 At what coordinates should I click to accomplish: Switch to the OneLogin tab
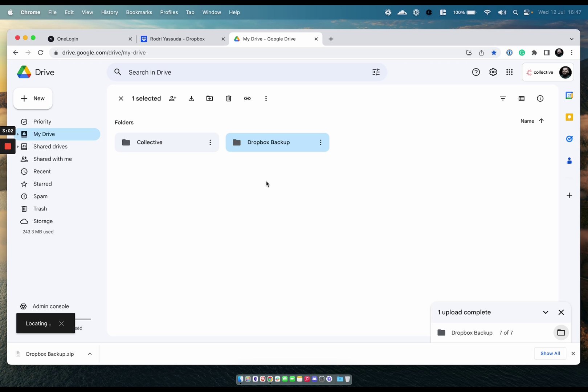tap(90, 39)
